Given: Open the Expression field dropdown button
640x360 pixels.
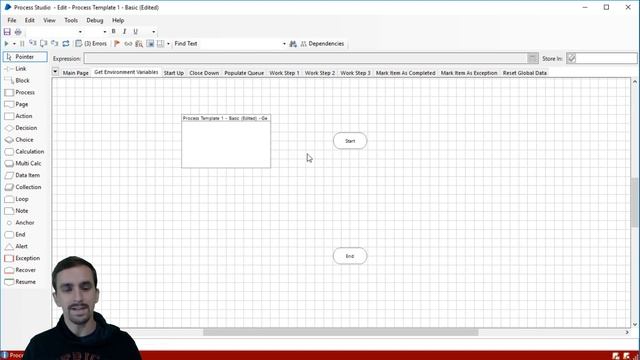Looking at the screenshot, I should click(x=532, y=58).
